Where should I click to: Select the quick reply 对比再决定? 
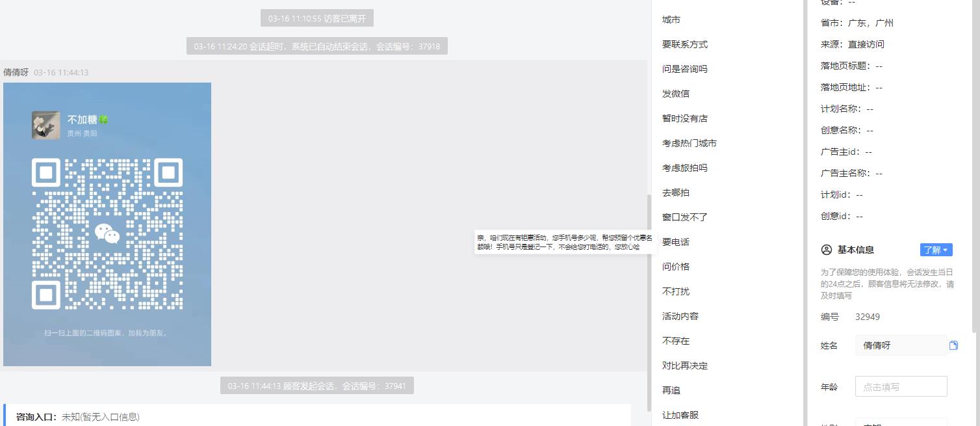pos(685,366)
